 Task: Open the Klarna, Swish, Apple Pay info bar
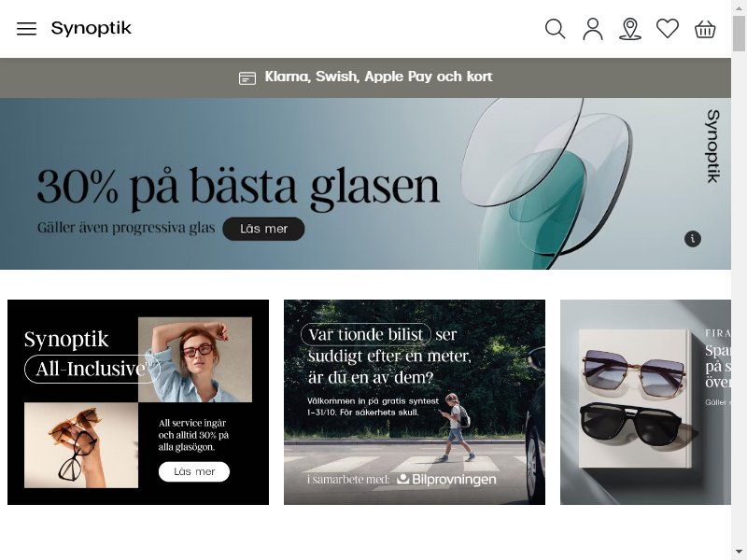(x=365, y=77)
